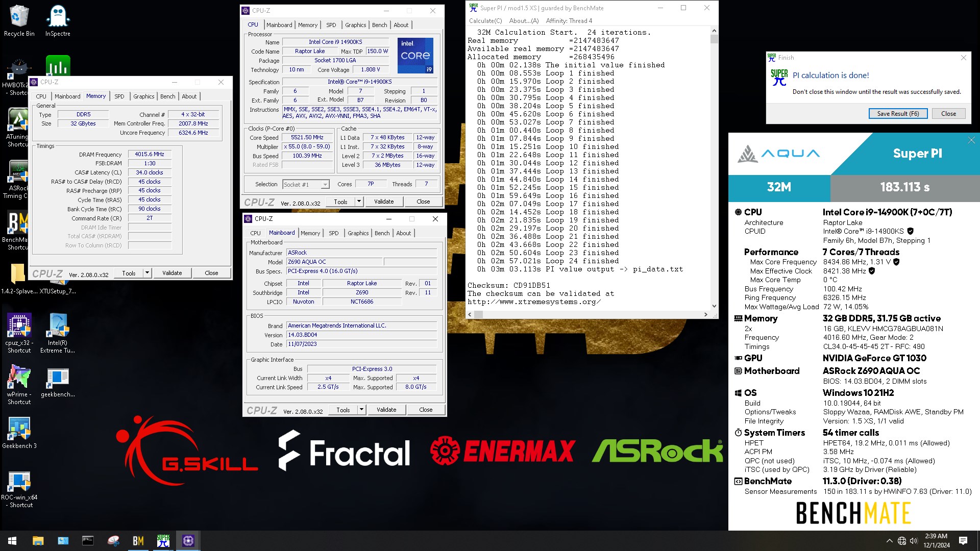
Task: Click Tools button in Memory CPU-Z window
Action: [129, 273]
